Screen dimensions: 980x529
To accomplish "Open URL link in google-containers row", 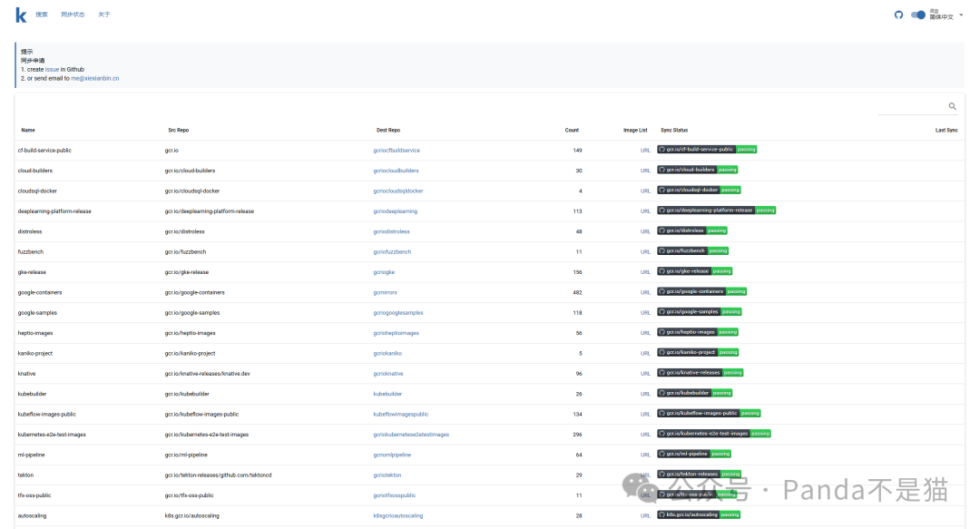I will (x=645, y=293).
